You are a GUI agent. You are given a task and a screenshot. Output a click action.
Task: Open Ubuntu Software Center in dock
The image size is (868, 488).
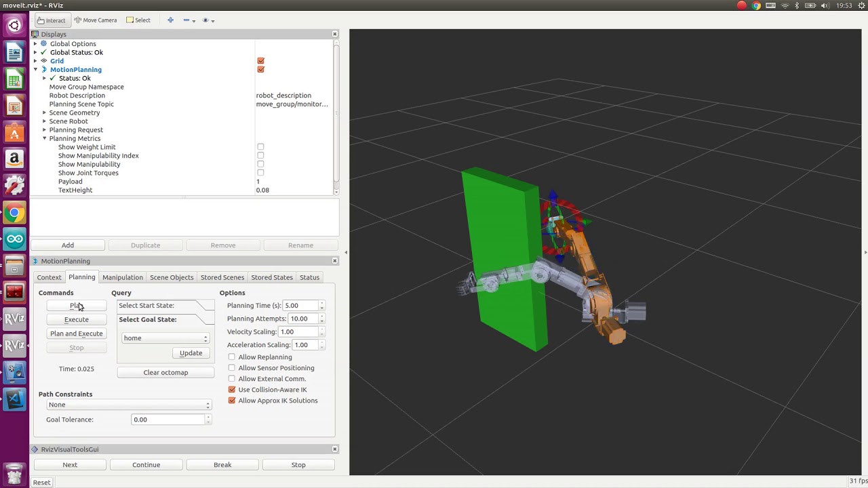(x=14, y=133)
